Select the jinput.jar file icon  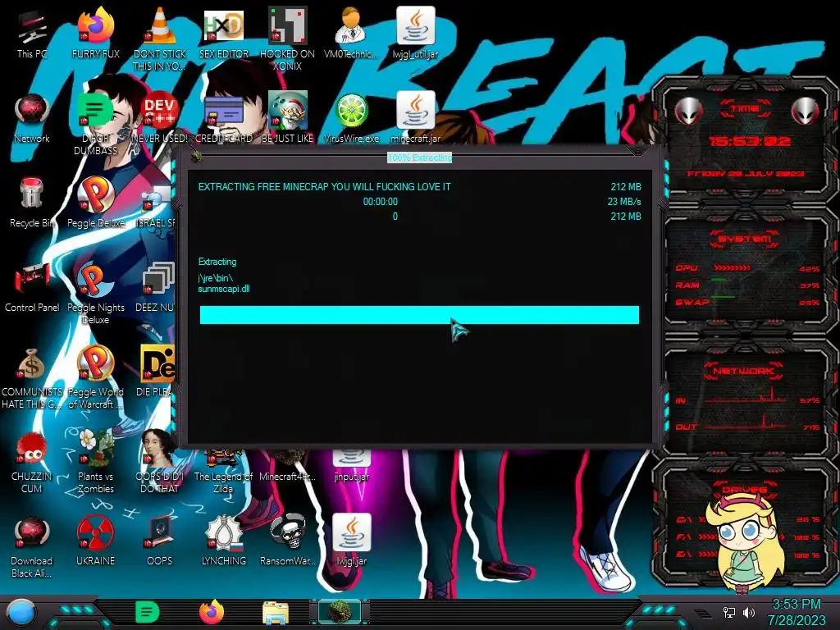pos(351,466)
